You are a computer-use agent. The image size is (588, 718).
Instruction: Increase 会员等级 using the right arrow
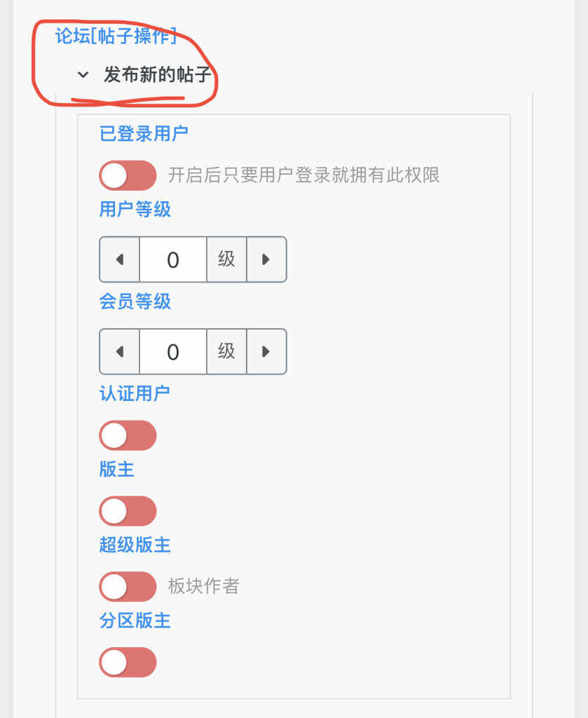tap(267, 352)
